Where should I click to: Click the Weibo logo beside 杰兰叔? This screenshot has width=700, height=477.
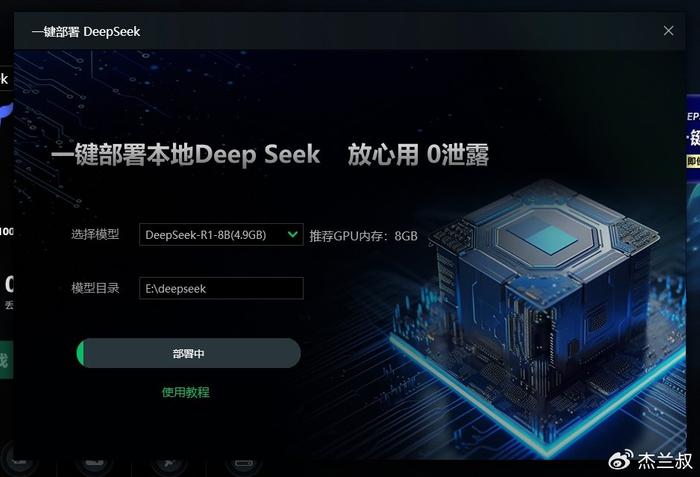click(x=621, y=460)
